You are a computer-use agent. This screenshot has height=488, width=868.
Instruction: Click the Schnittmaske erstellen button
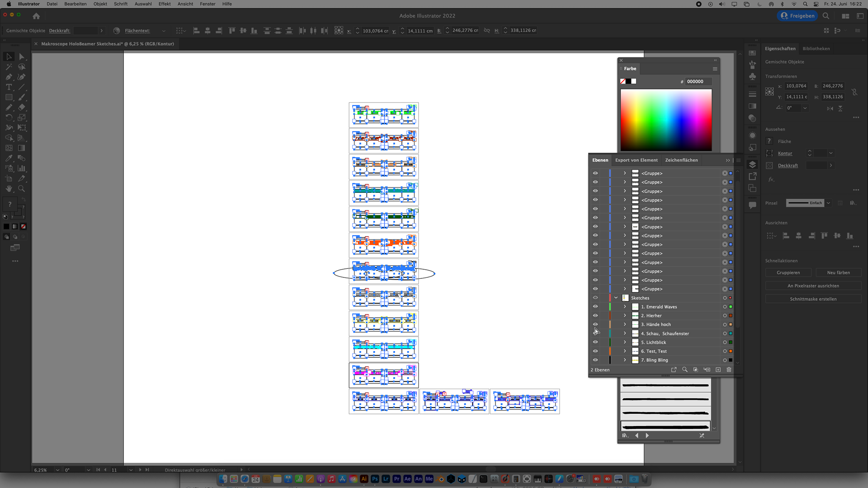click(813, 299)
